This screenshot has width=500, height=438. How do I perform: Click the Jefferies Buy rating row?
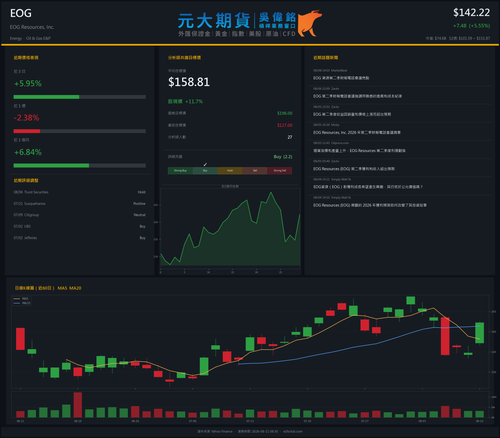click(79, 238)
